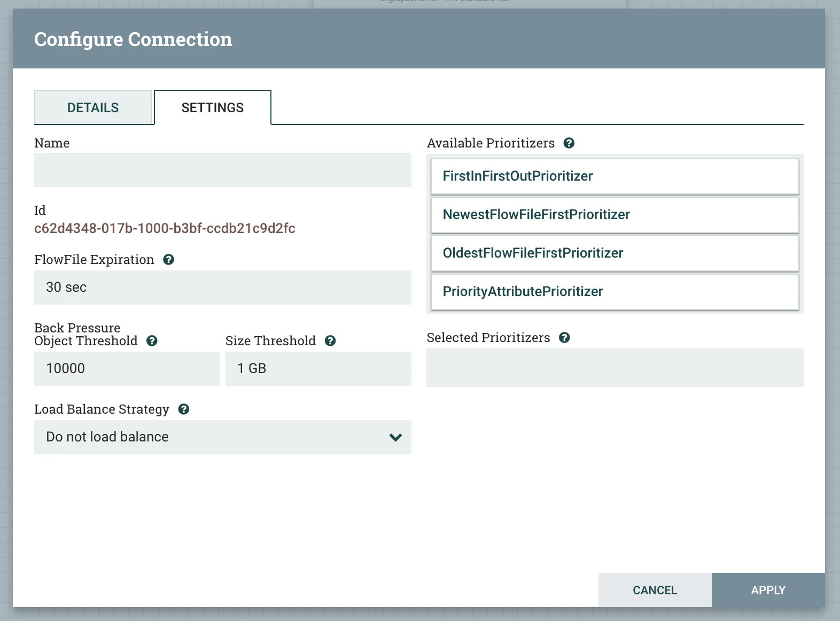Apply the connection settings
The width and height of the screenshot is (840, 621).
[768, 590]
